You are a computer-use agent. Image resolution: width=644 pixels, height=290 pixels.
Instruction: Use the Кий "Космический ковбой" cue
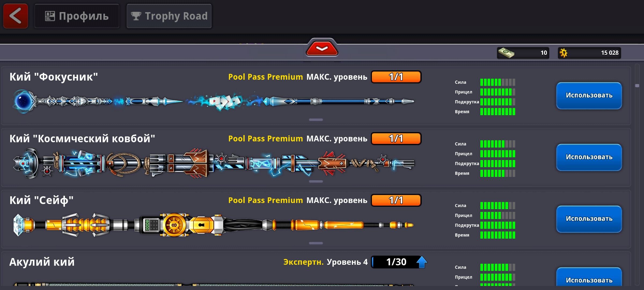click(x=589, y=157)
